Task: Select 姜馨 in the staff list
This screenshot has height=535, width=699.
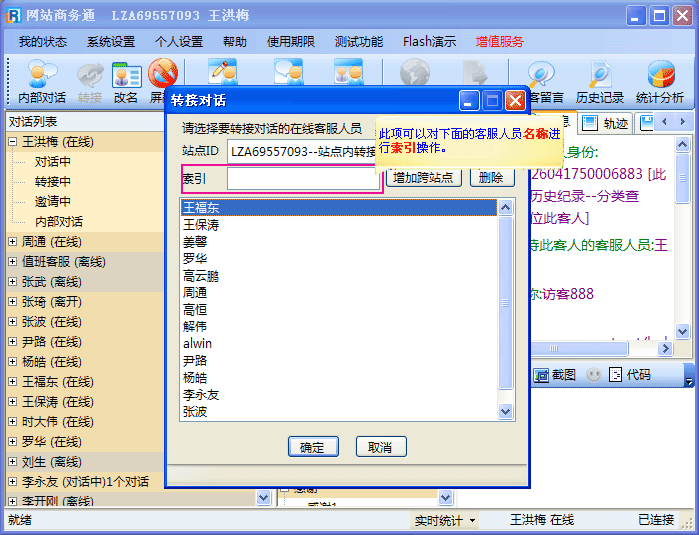Action: 195,242
